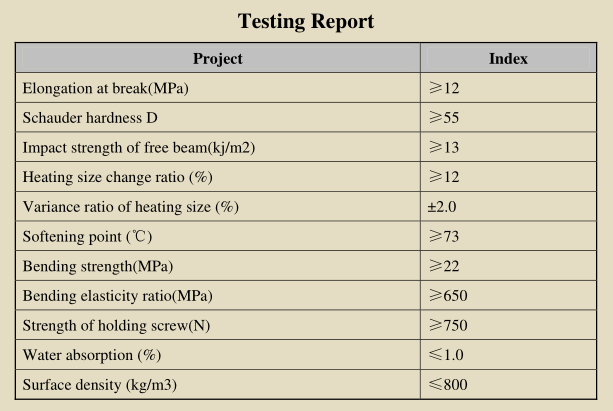Viewport: 613px width, 411px height.
Task: Select Impact strength of free beam row
Action: pyautogui.click(x=306, y=147)
